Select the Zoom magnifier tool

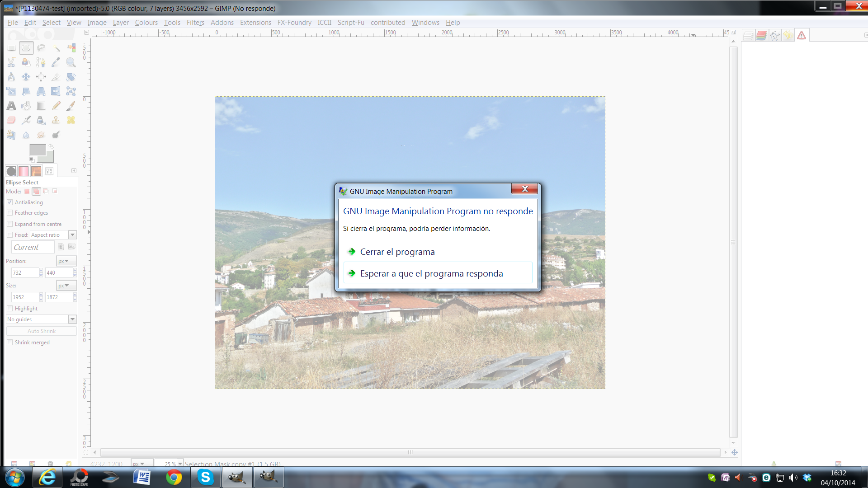click(x=71, y=62)
